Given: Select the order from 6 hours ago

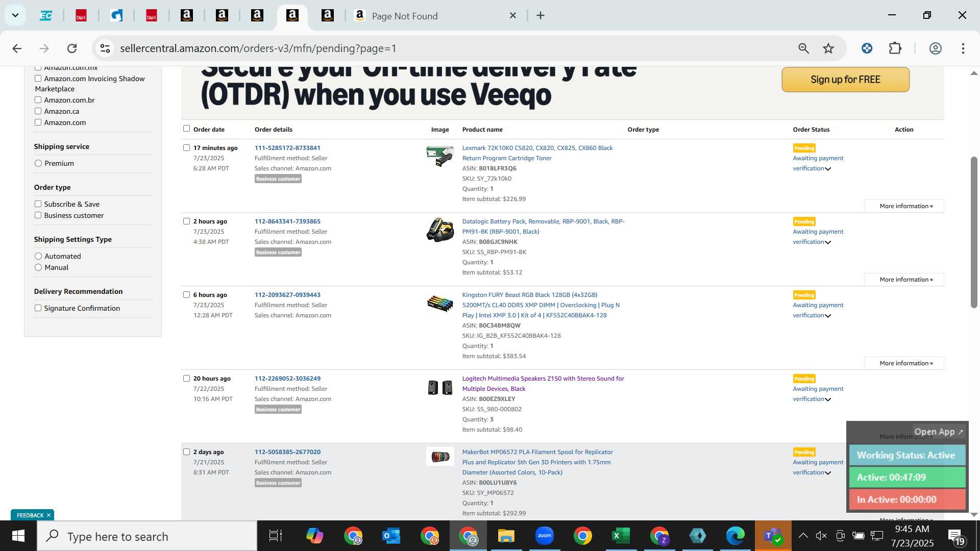Looking at the screenshot, I should (x=186, y=295).
